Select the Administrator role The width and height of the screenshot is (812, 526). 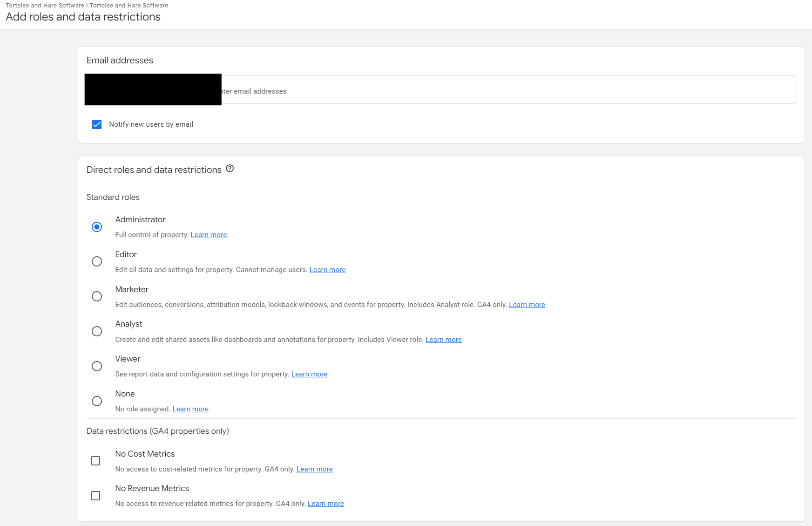[96, 227]
